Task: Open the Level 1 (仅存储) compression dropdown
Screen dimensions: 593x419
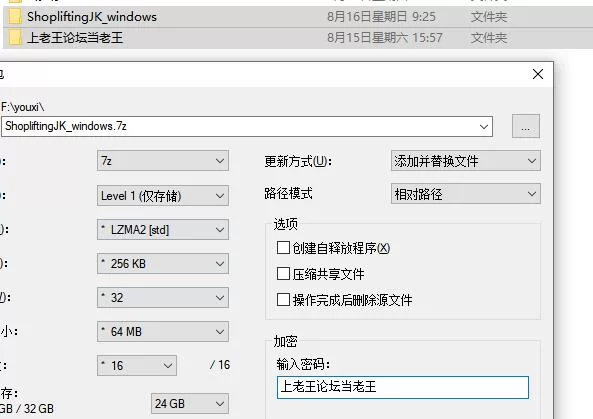Action: 163,196
